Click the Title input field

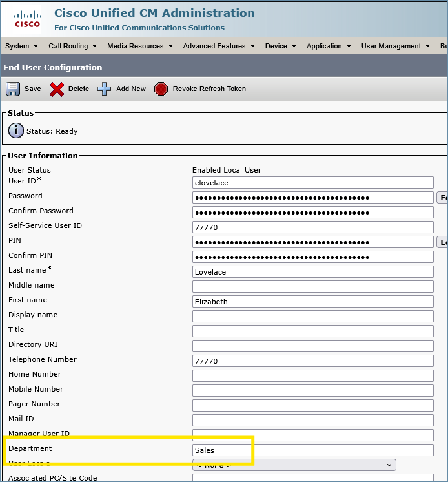click(x=313, y=331)
